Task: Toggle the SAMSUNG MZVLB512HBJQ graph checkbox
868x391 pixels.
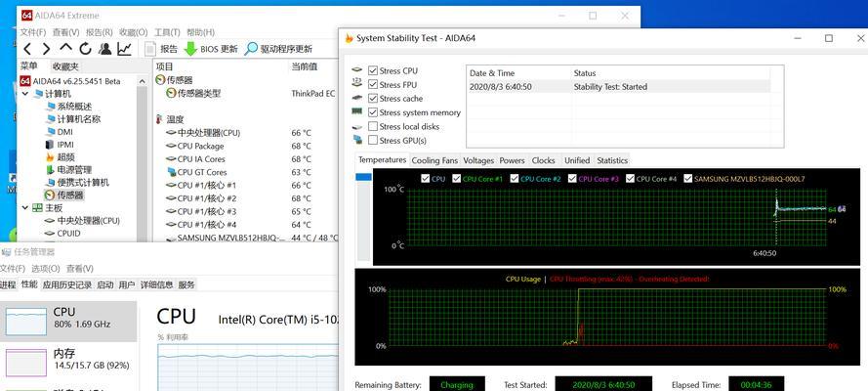Action: point(688,179)
